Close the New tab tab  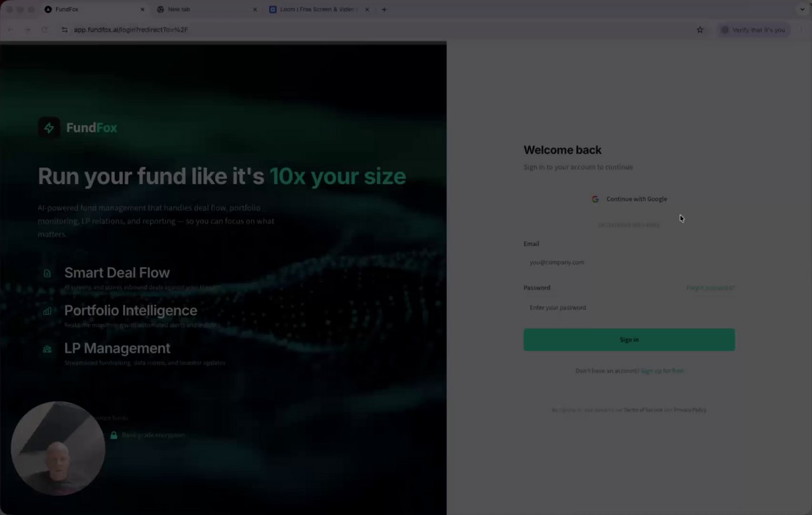pos(255,10)
